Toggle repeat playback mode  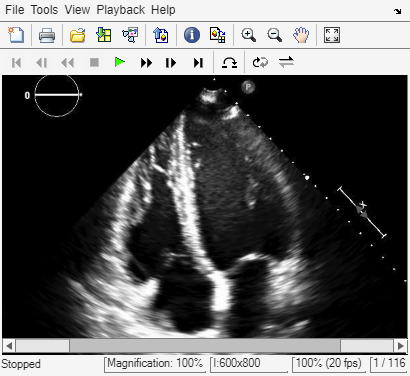click(260, 62)
